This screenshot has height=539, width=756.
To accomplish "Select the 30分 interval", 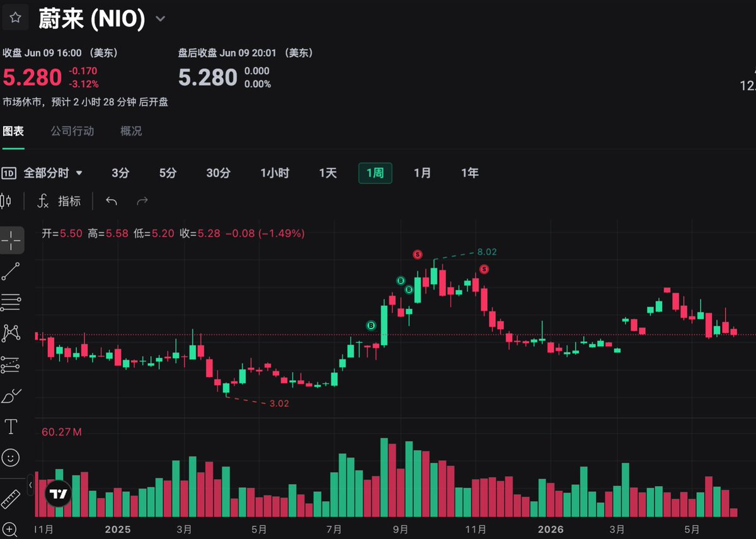I will [219, 173].
